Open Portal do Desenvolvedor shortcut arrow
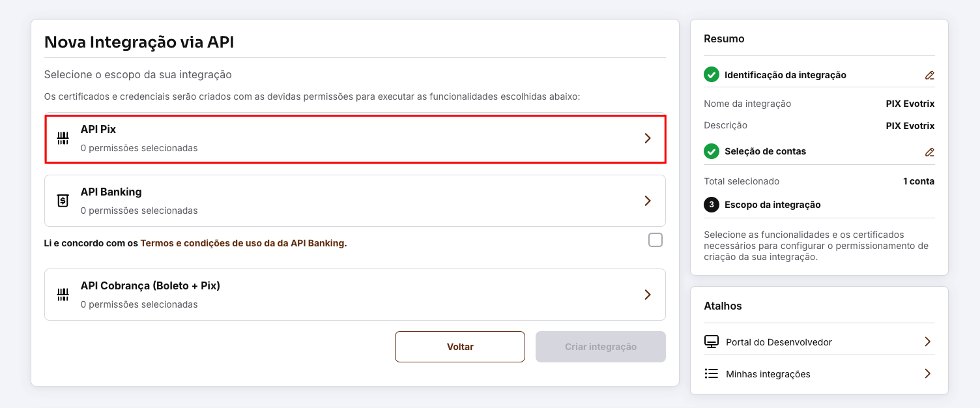This screenshot has height=408, width=980. click(x=928, y=342)
